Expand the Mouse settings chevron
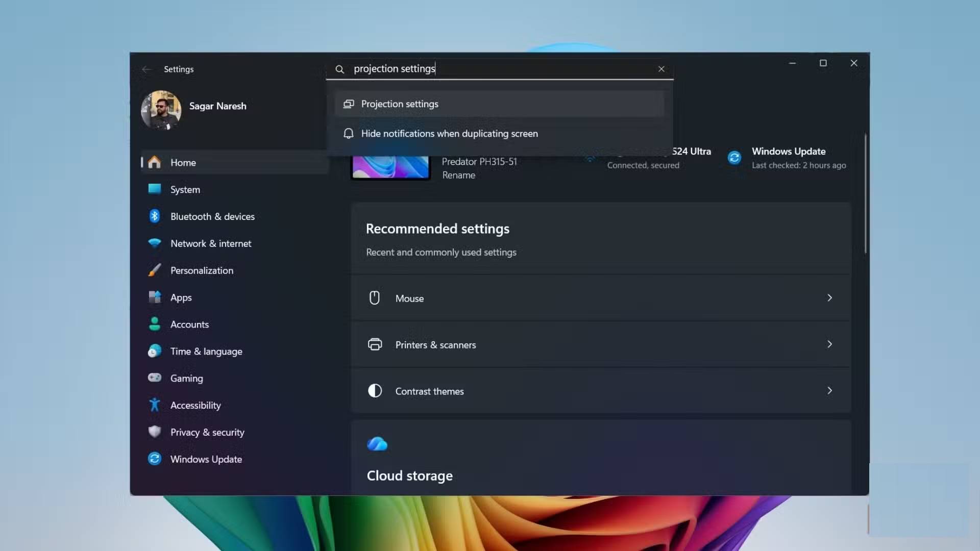 (829, 298)
